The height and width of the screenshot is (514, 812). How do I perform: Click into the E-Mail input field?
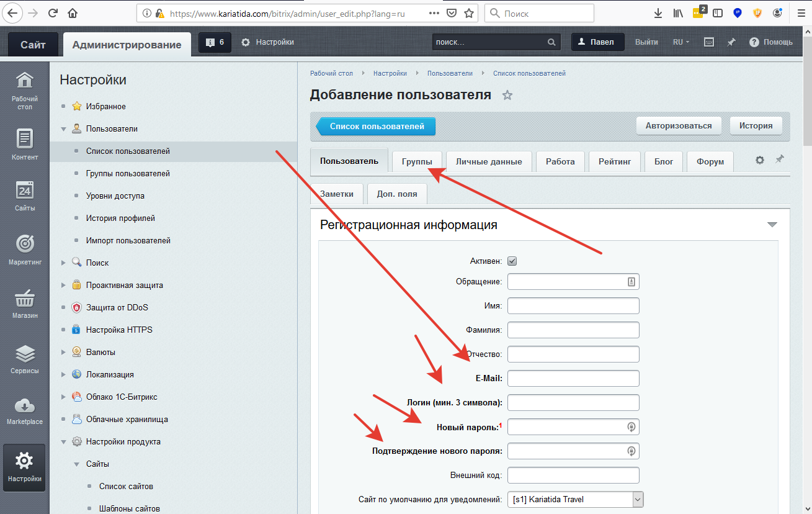point(573,378)
